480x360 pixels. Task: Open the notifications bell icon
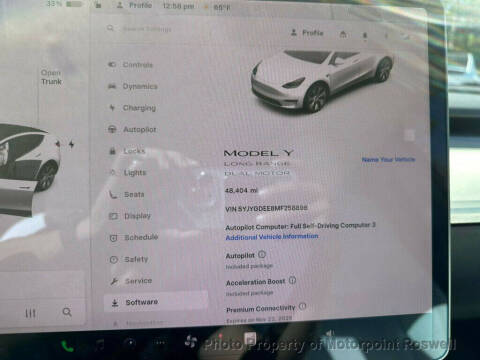(x=365, y=35)
